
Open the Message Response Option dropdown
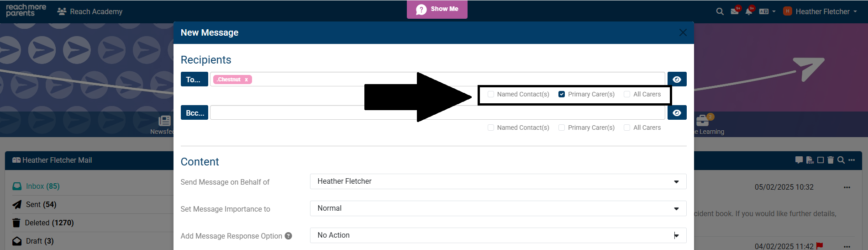(x=498, y=235)
